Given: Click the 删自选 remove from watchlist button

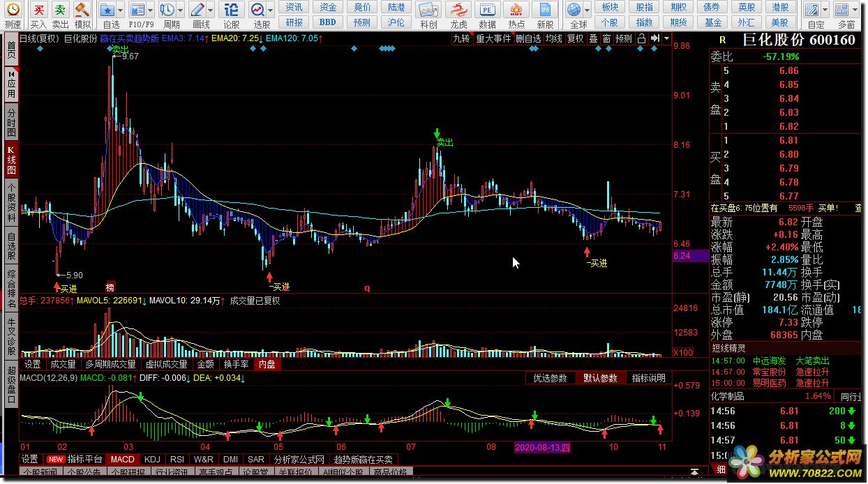Looking at the screenshot, I should click(528, 38).
